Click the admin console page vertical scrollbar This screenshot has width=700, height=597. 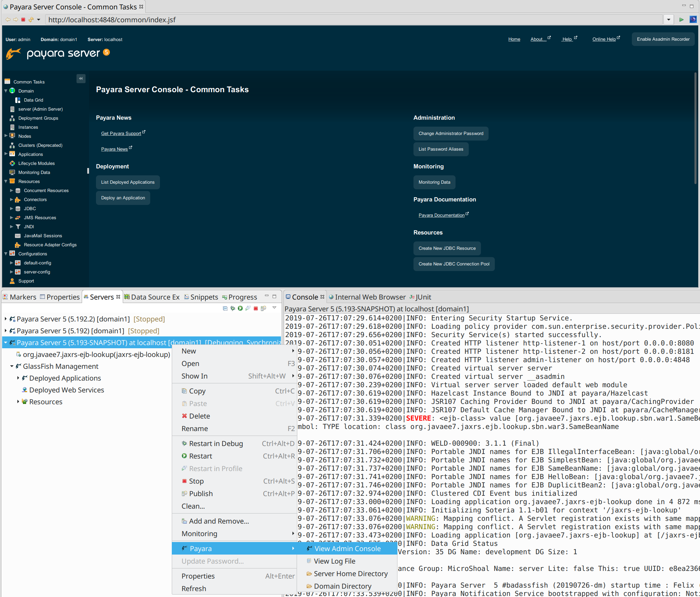(x=696, y=128)
